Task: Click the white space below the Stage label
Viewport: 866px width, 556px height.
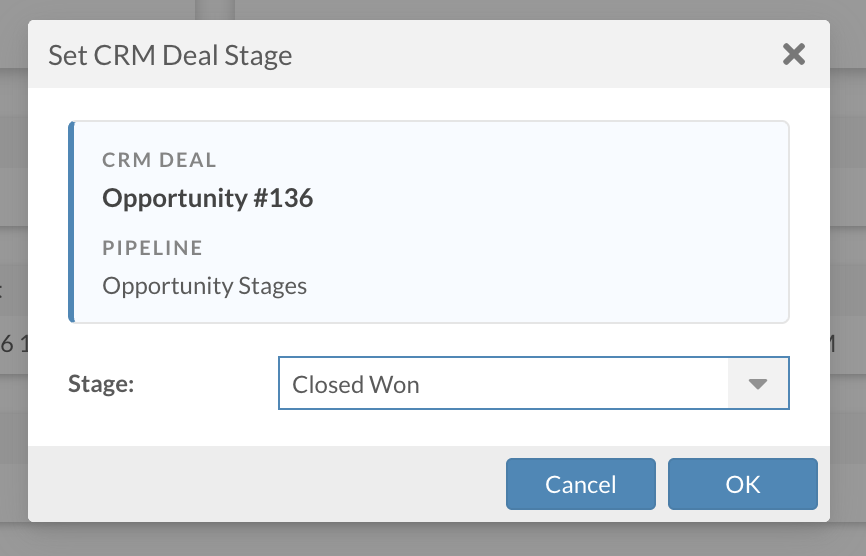Action: [150, 425]
